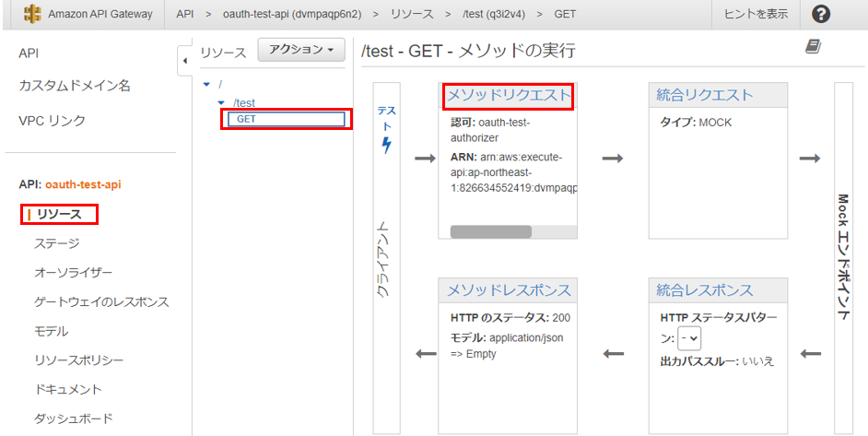The image size is (868, 436).
Task: Open メソッドリクエスト link
Action: point(509,95)
